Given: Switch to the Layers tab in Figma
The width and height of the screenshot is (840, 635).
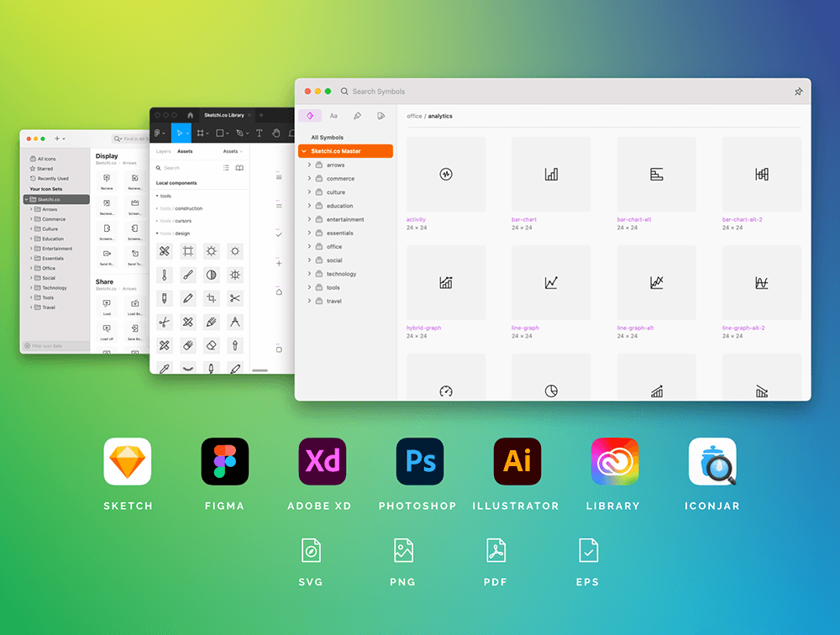Looking at the screenshot, I should [x=163, y=152].
